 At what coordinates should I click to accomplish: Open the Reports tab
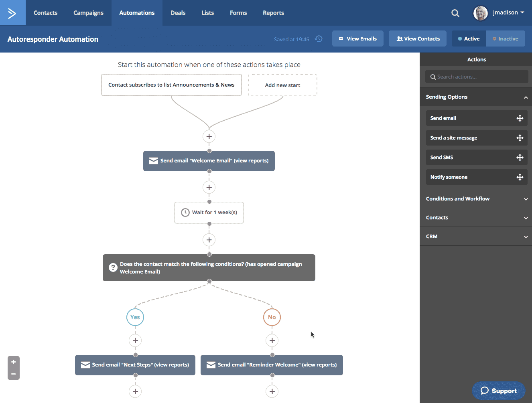coord(273,12)
